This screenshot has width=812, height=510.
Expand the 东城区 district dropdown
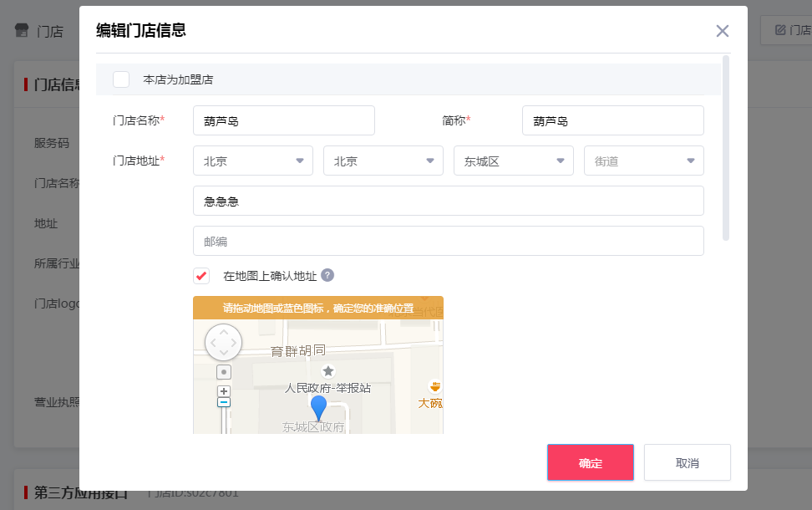[513, 160]
